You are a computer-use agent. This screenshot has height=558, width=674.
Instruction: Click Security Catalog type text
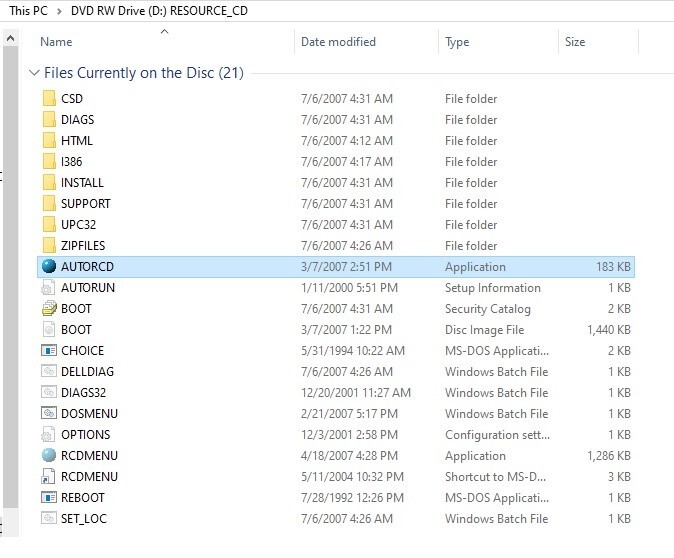488,309
